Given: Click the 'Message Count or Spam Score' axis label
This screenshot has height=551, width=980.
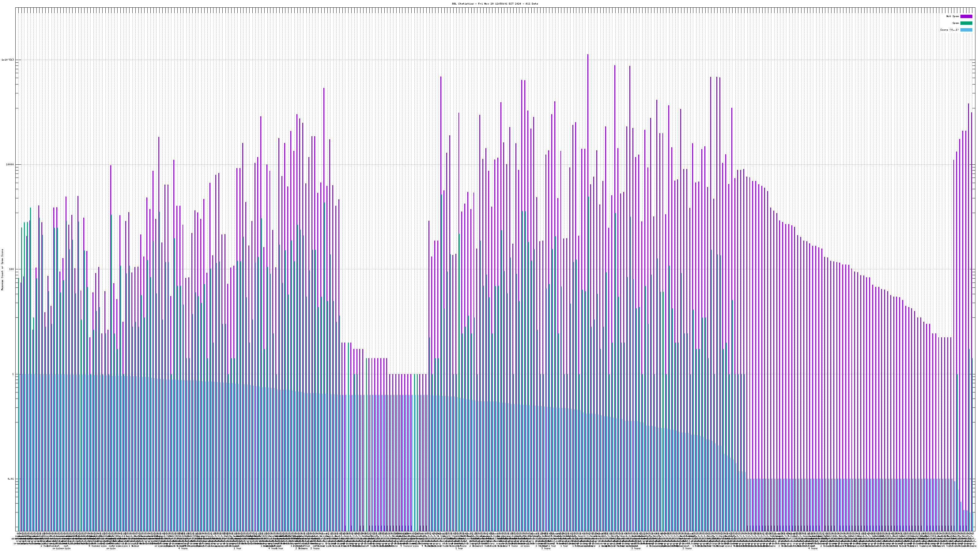Looking at the screenshot, I should tap(2, 270).
